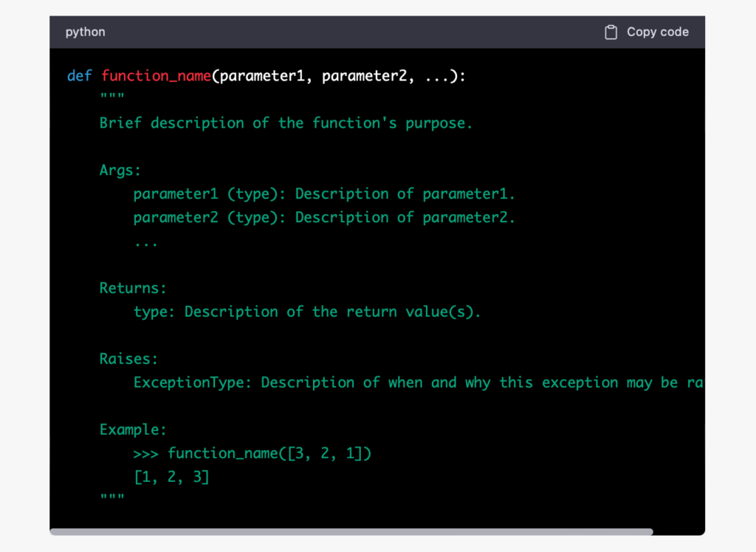Click the empty scrollbar track right of thumb
Viewport: 756px width, 552px height.
[678, 531]
